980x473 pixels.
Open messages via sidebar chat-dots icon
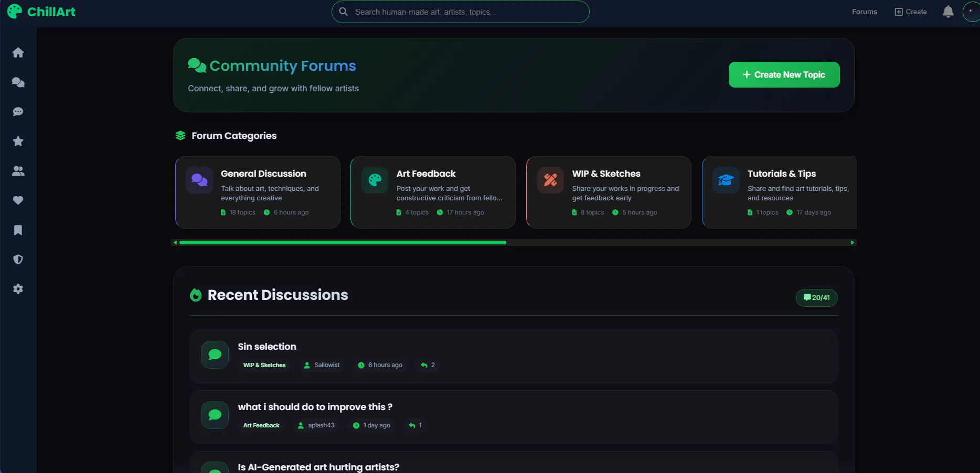[18, 112]
